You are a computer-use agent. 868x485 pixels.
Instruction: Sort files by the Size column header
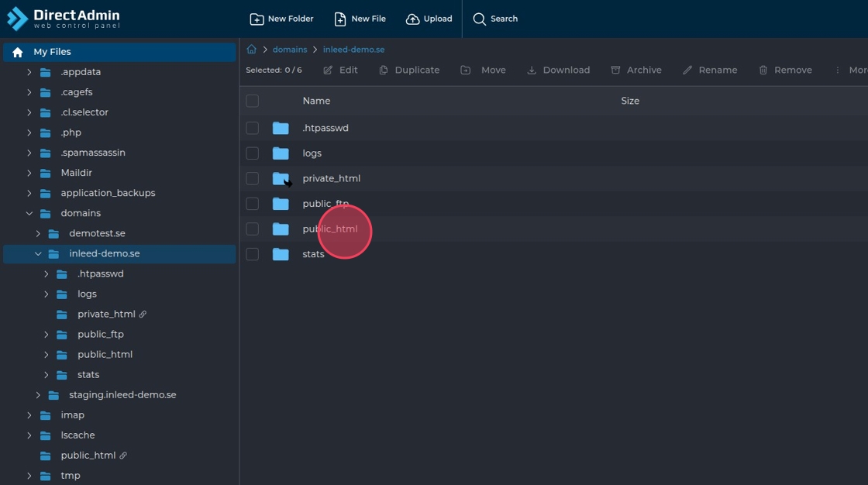click(x=630, y=101)
